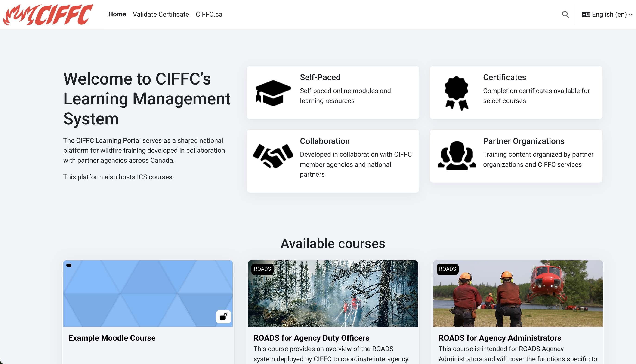Open Validate Certificate in the navigation
636x364 pixels.
coord(161,14)
